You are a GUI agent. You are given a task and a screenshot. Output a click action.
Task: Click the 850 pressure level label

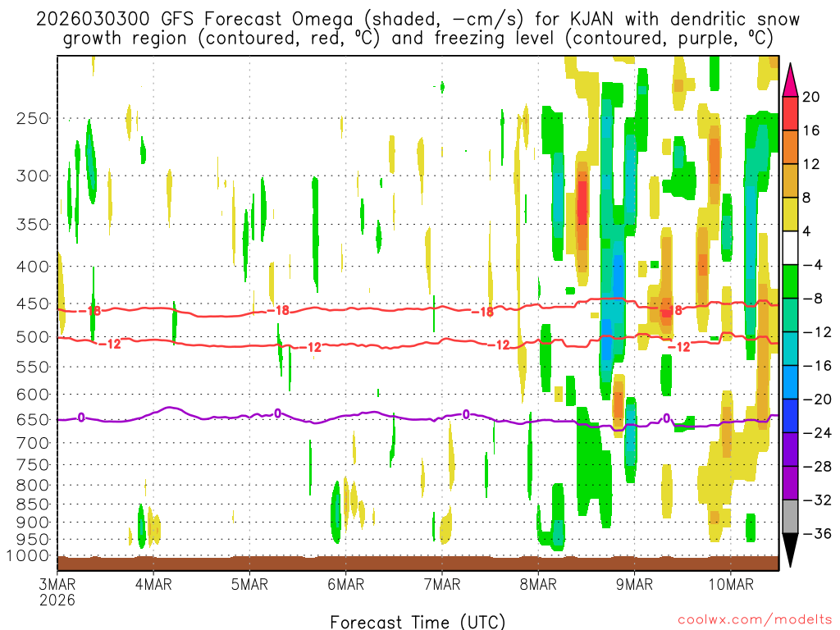tap(33, 504)
